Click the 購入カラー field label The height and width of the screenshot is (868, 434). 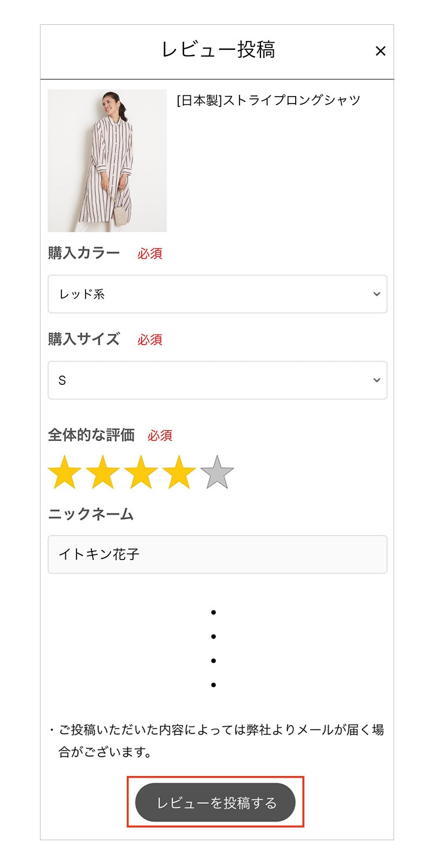click(84, 253)
